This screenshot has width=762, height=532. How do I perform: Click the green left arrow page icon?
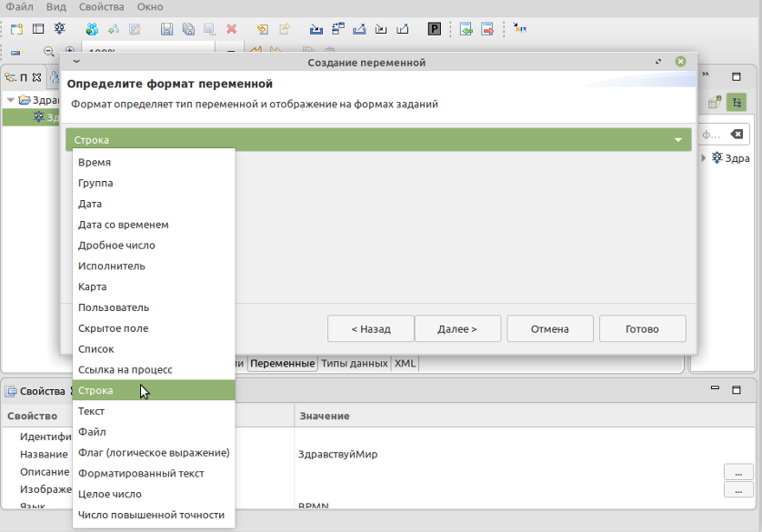coord(466,29)
